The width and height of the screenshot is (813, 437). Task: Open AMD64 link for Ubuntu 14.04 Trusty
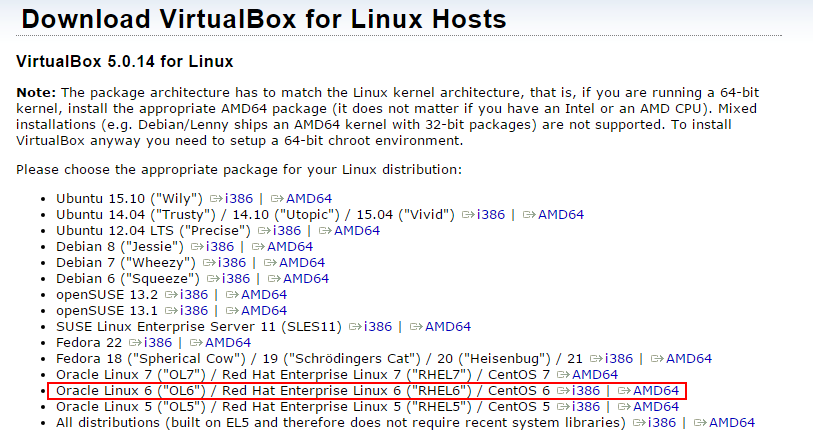561,215
